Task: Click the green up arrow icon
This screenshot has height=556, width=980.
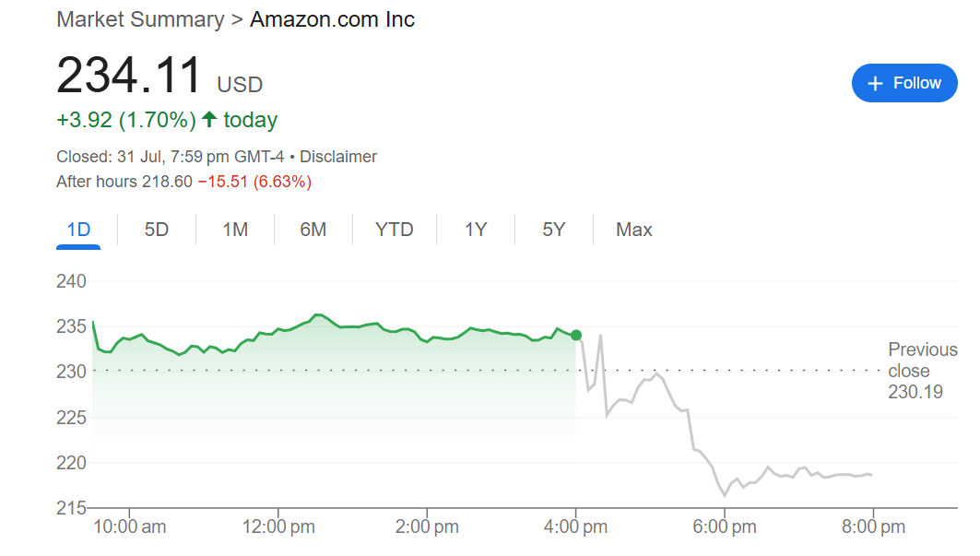Action: [x=209, y=120]
